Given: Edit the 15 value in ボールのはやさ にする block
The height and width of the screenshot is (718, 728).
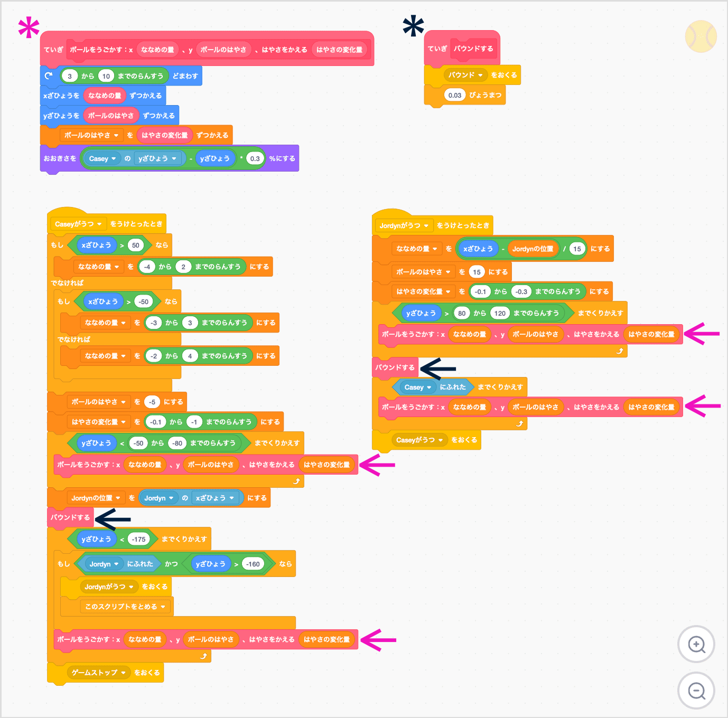Looking at the screenshot, I should coord(477,271).
